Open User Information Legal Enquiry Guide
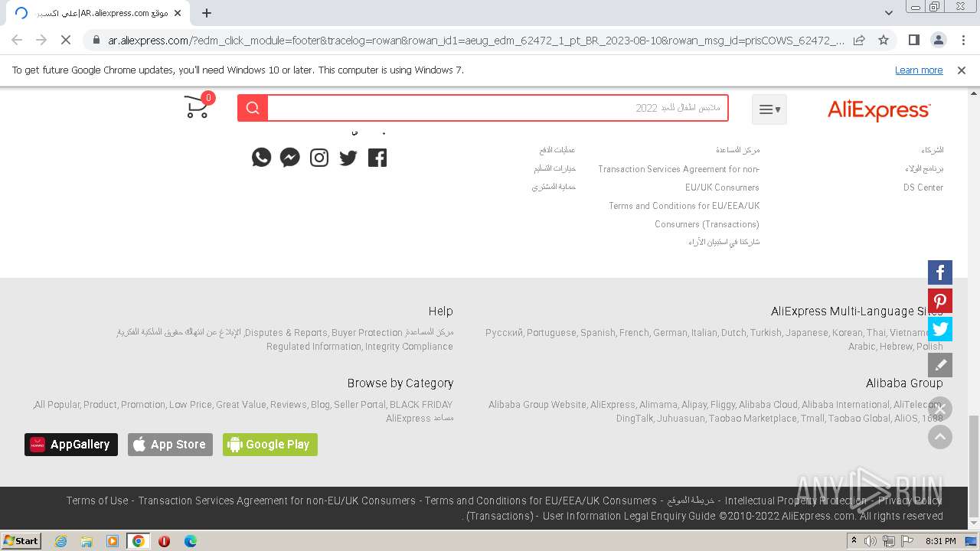 629,516
